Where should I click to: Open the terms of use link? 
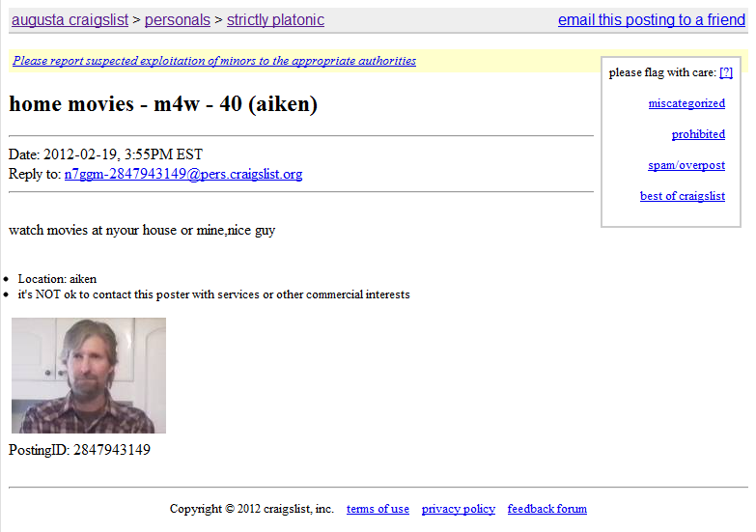(x=378, y=509)
